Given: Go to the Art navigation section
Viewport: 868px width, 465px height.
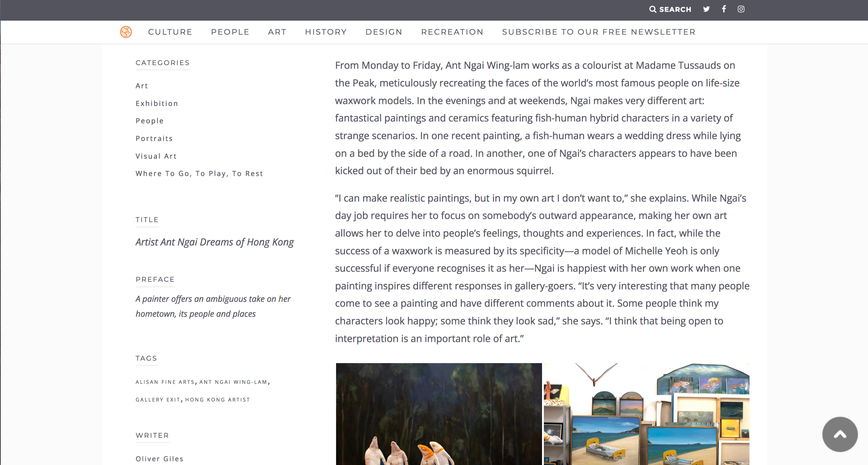Looking at the screenshot, I should click(277, 32).
